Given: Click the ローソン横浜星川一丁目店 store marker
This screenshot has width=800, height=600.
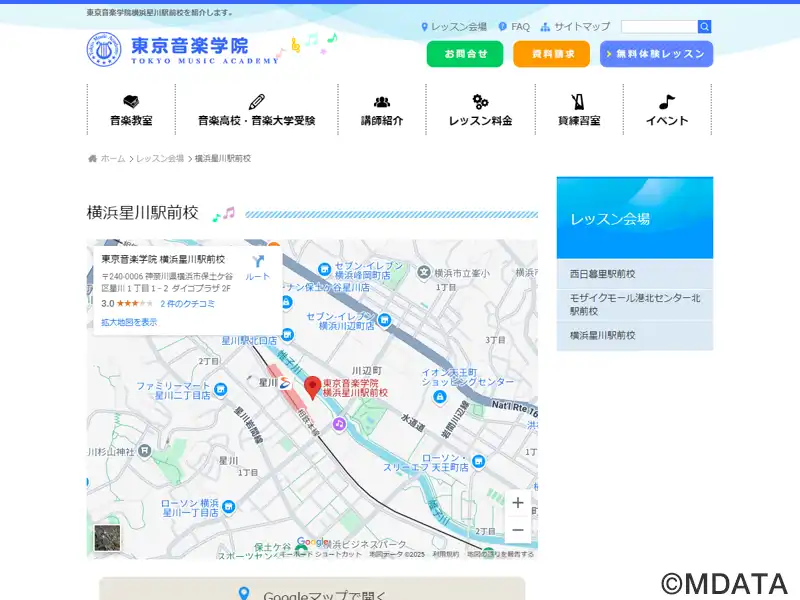Looking at the screenshot, I should (x=229, y=507).
